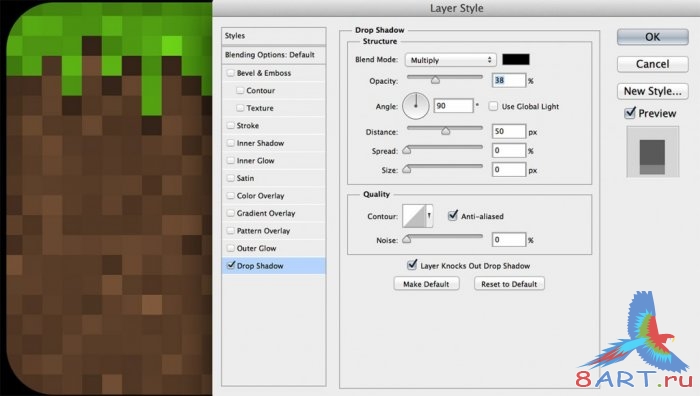
Task: Click the OK button
Action: click(x=652, y=37)
